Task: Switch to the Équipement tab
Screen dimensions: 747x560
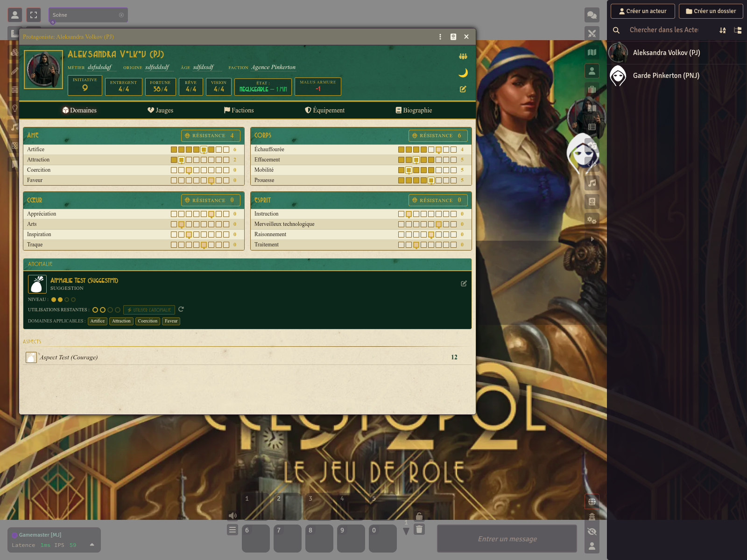Action: coord(324,110)
